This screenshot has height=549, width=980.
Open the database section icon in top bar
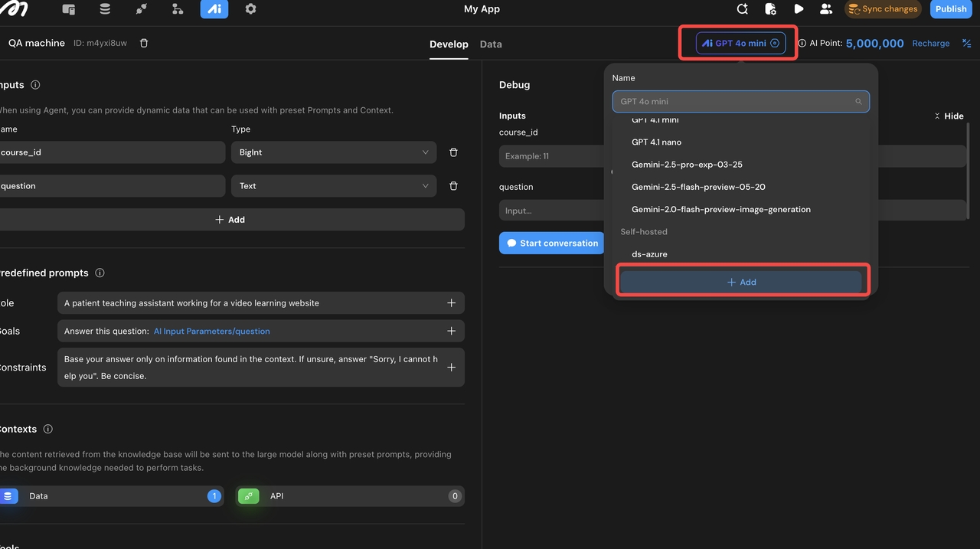coord(105,9)
